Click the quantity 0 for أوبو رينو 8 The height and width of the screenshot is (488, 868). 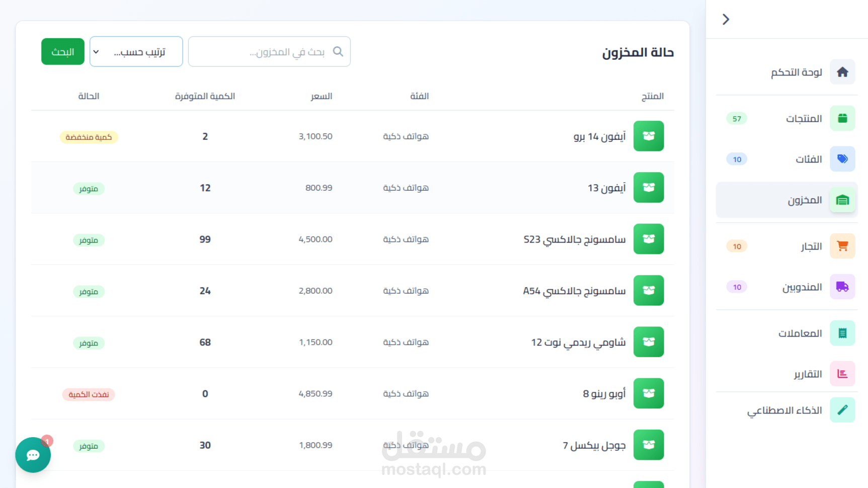click(x=205, y=394)
